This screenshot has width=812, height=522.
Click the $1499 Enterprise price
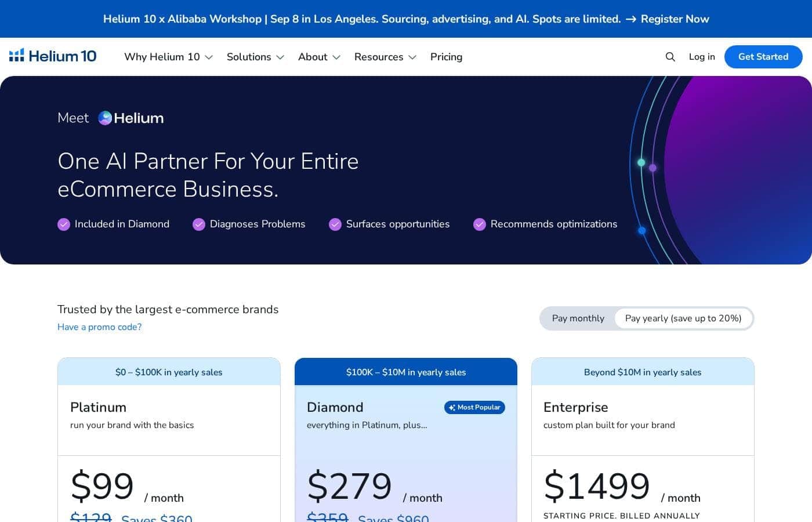(597, 486)
